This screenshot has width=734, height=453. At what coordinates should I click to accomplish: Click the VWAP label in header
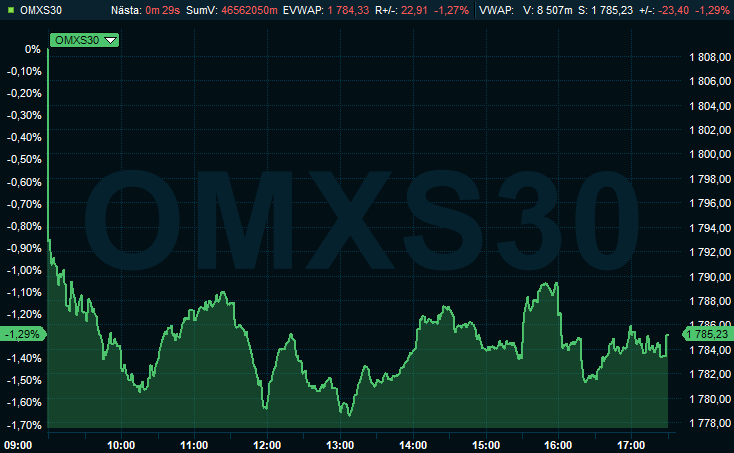point(496,10)
